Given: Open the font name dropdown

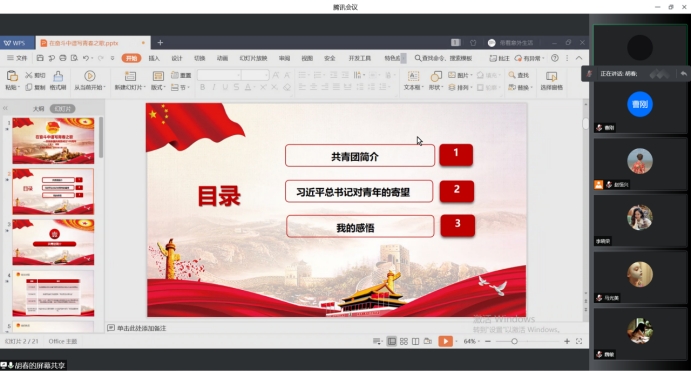Looking at the screenshot, I should click(219, 75).
